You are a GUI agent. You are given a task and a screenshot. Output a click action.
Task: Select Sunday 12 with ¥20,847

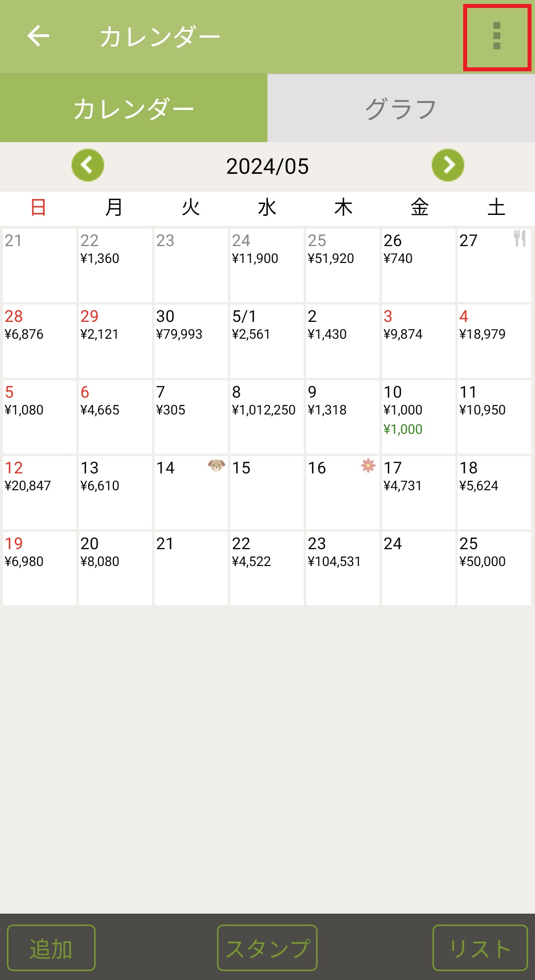[x=40, y=492]
